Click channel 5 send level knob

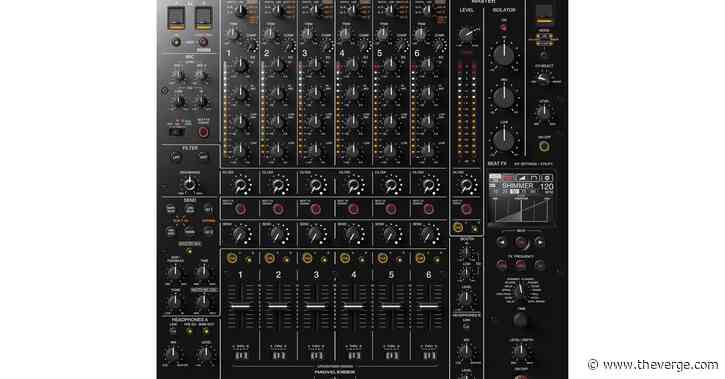[x=391, y=235]
